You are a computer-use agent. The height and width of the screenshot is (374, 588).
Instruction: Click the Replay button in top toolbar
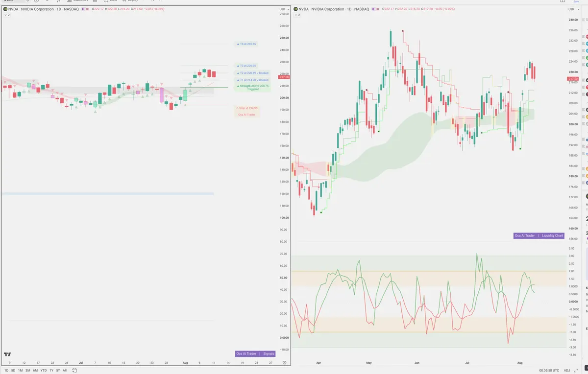[130, 1]
